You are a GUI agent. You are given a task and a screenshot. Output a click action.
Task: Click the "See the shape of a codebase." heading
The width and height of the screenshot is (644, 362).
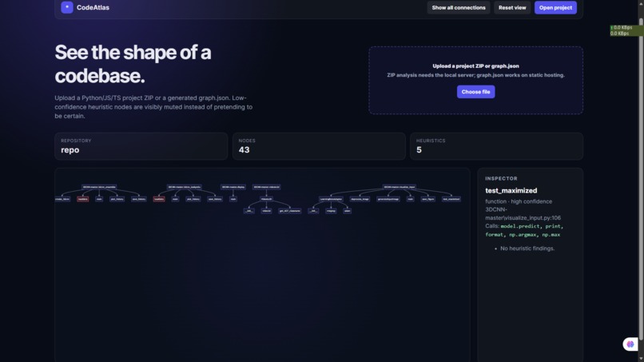[x=133, y=64]
